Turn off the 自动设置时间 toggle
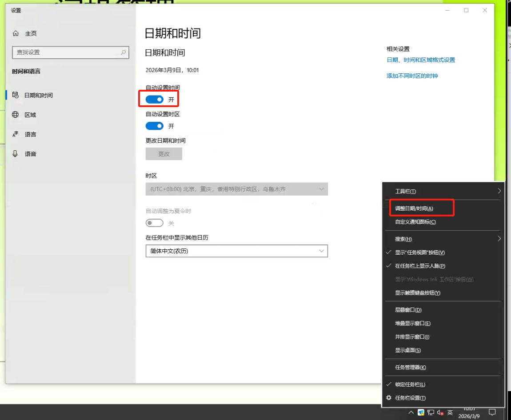511x420 pixels. coord(155,100)
